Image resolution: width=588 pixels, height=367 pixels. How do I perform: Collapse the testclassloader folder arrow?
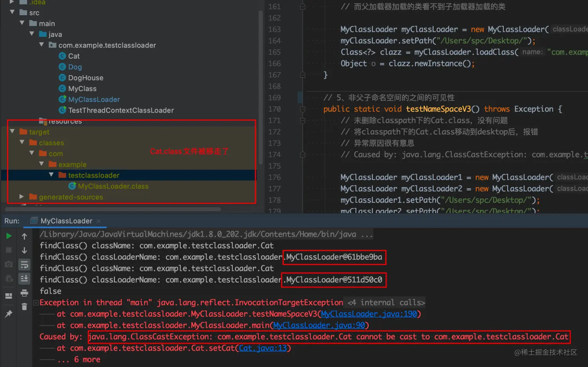(x=51, y=175)
